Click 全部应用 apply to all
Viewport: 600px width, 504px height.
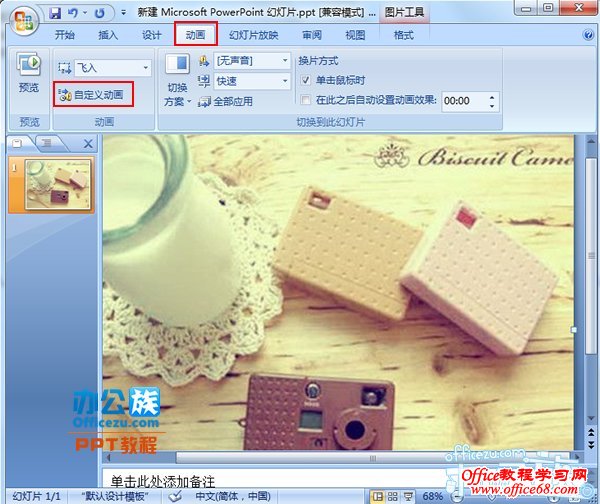coord(225,102)
